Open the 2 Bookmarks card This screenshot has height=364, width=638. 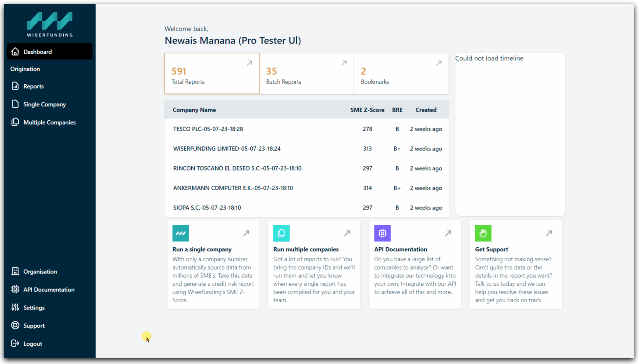pyautogui.click(x=401, y=73)
